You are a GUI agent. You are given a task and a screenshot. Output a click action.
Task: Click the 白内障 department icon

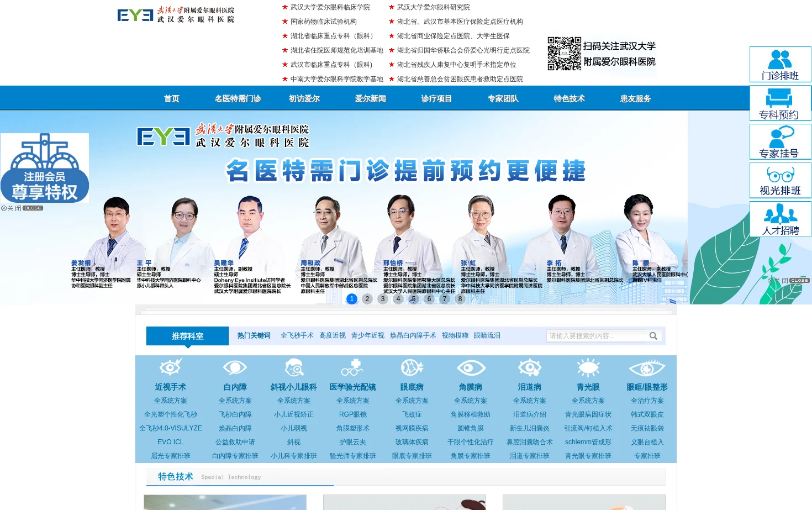click(235, 367)
